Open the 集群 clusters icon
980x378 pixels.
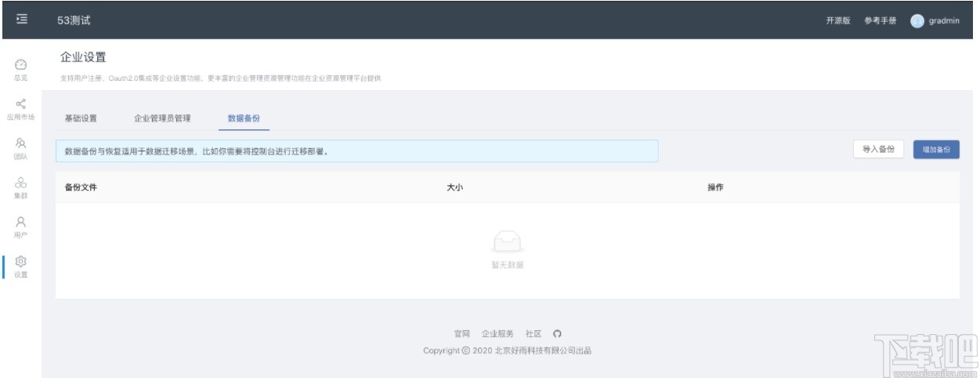pyautogui.click(x=21, y=183)
